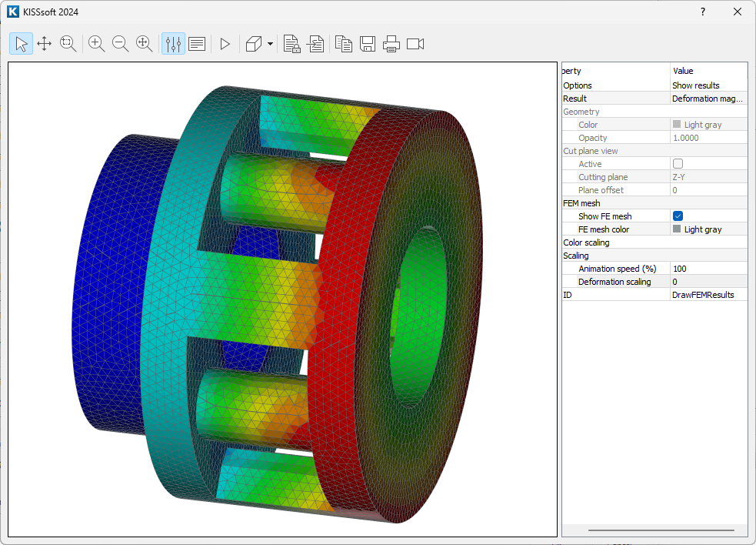Select the arrow pointer tool
Viewport: 756px width, 545px height.
[x=21, y=44]
